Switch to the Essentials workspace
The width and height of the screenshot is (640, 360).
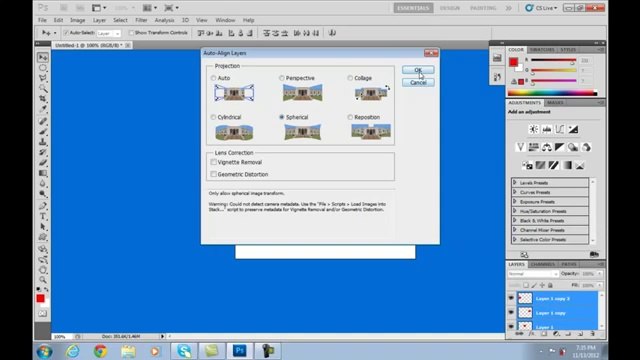point(413,8)
